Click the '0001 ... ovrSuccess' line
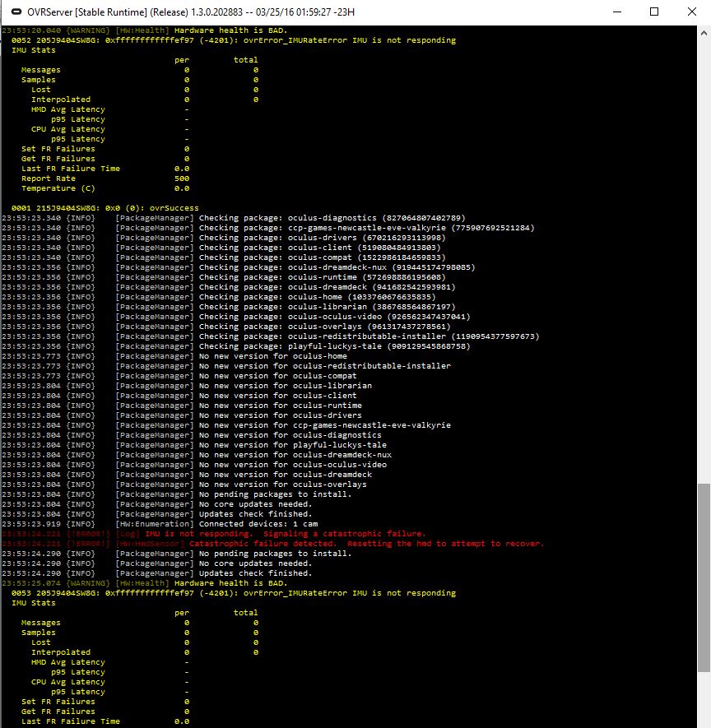The height and width of the screenshot is (728, 711). [105, 208]
